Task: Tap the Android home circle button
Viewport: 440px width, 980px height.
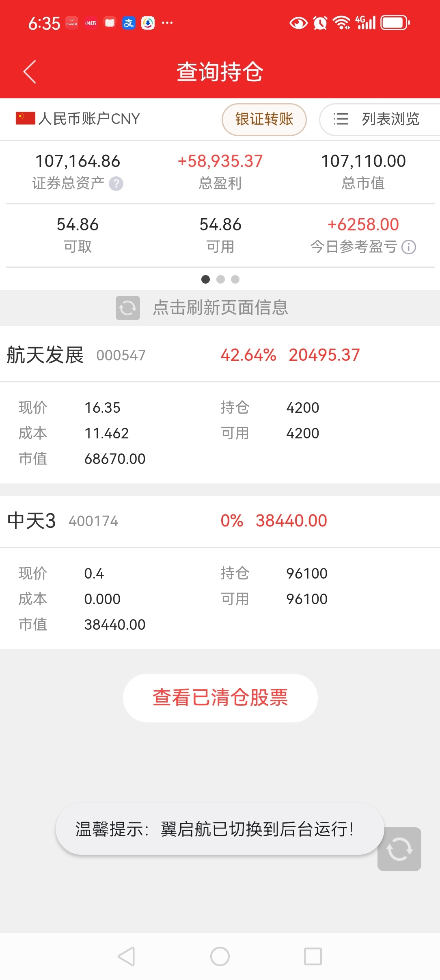Action: (x=220, y=956)
